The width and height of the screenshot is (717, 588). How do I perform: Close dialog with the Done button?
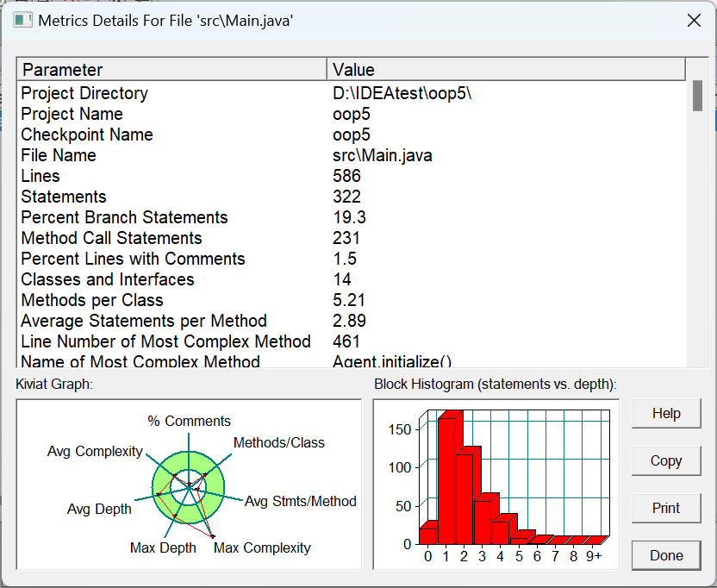pyautogui.click(x=666, y=555)
